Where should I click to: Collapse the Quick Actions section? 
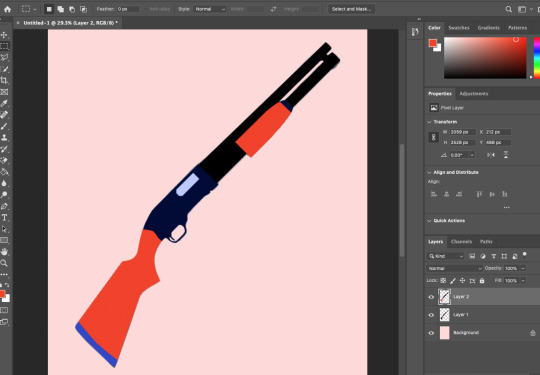pos(429,221)
